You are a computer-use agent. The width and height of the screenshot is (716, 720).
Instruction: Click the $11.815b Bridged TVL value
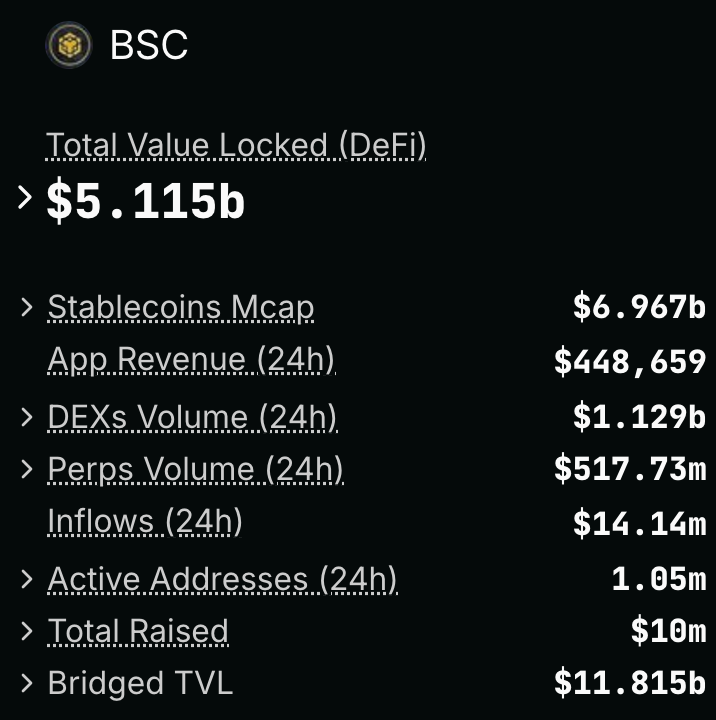[x=630, y=683]
